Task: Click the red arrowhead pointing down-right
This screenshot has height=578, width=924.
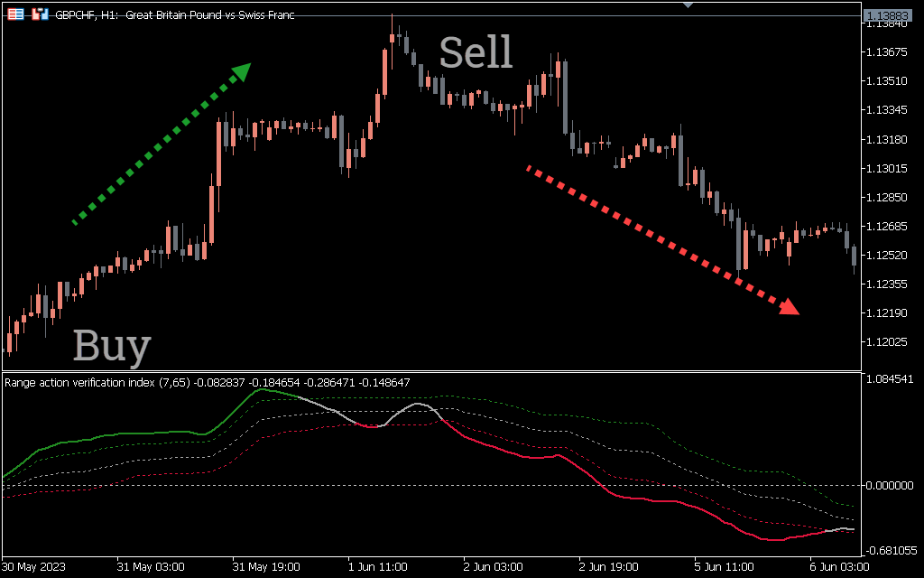Action: point(790,307)
